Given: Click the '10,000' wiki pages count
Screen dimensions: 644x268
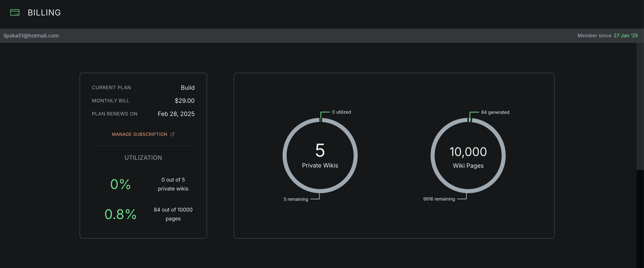Looking at the screenshot, I should (468, 152).
